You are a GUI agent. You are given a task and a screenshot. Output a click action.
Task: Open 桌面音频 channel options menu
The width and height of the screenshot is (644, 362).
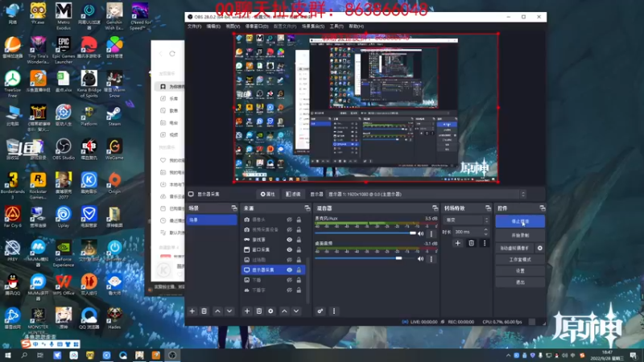tap(431, 259)
